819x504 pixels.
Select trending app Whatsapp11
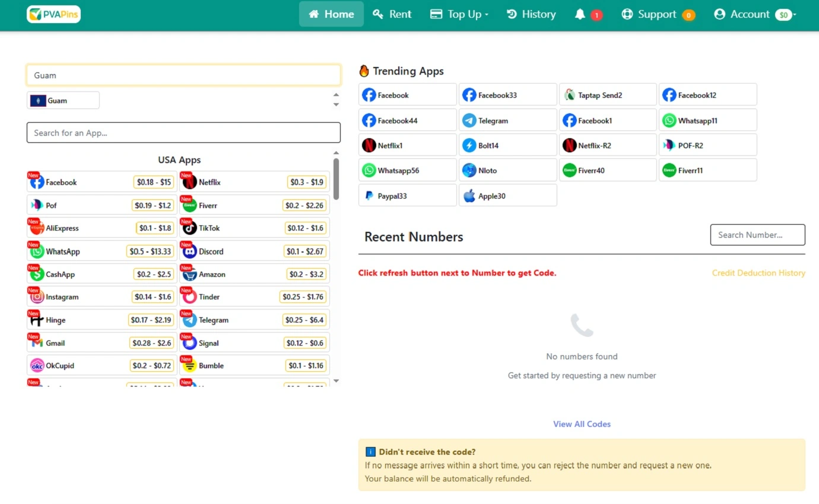click(708, 120)
